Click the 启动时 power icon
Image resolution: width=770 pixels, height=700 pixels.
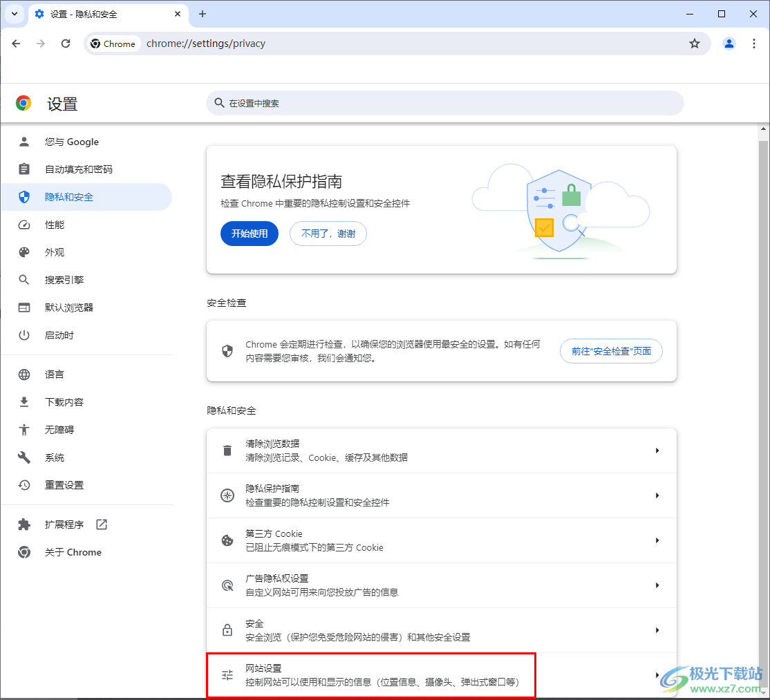24,335
